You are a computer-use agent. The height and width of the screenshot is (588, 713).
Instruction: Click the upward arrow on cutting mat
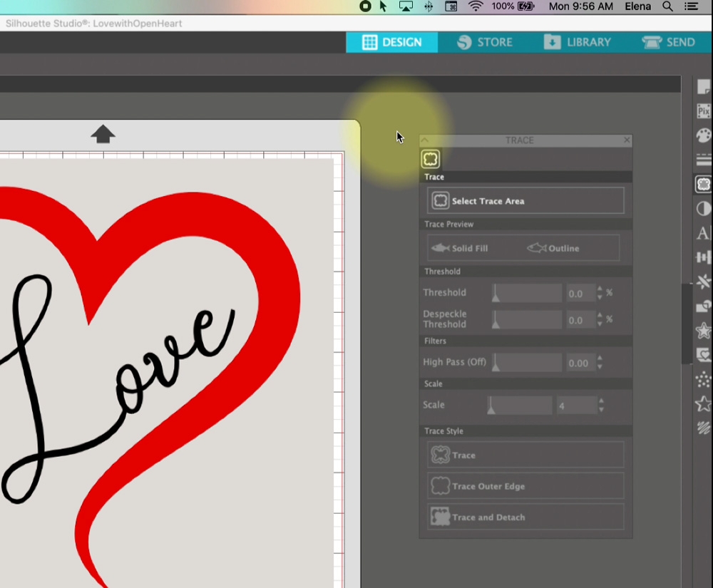click(x=103, y=135)
